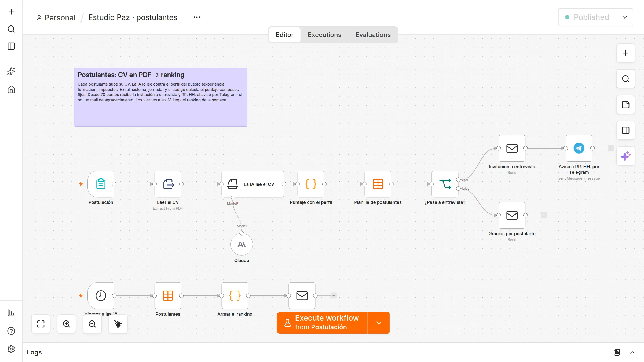Open settings gear in left sidebar

[x=11, y=349]
